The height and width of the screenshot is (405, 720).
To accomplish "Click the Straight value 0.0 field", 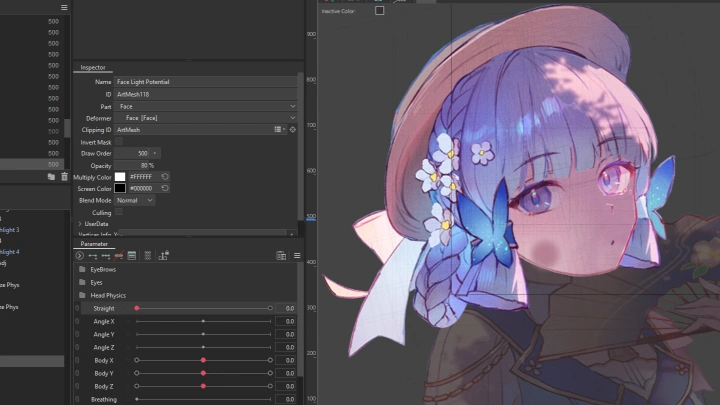I will 285,309.
